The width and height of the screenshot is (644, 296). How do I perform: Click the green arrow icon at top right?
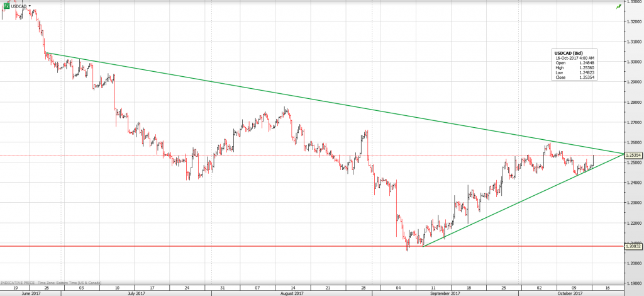point(618,6)
